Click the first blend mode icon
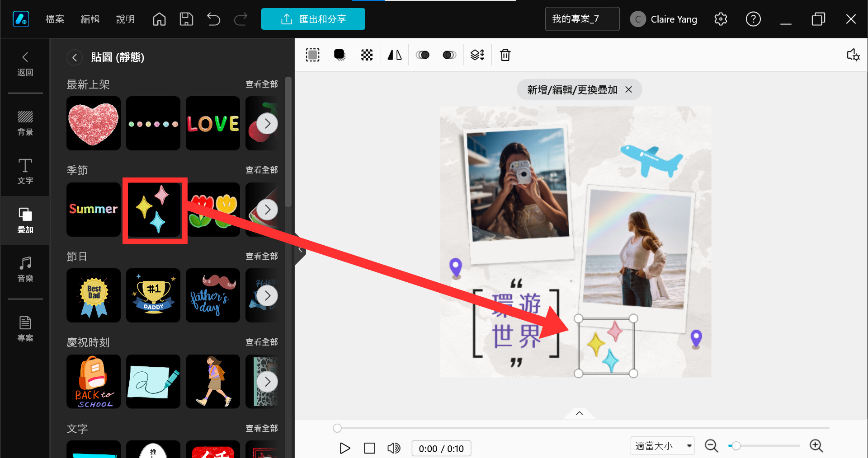This screenshot has height=458, width=868. point(422,55)
